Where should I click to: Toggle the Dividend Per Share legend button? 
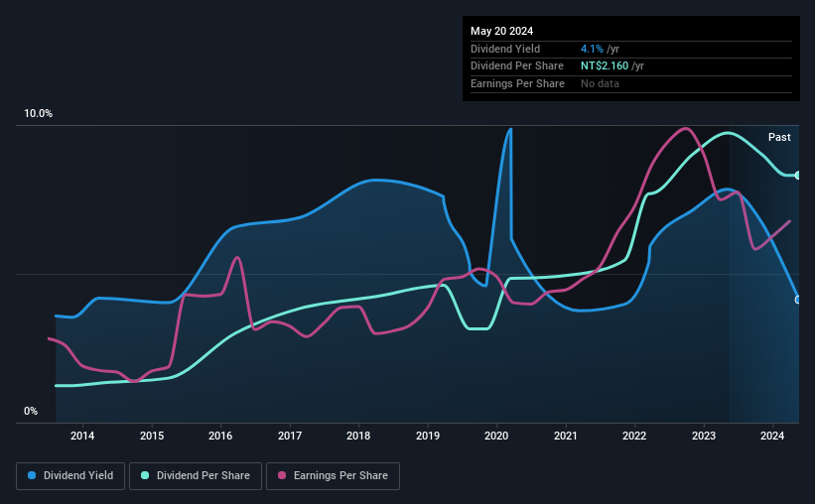click(196, 476)
